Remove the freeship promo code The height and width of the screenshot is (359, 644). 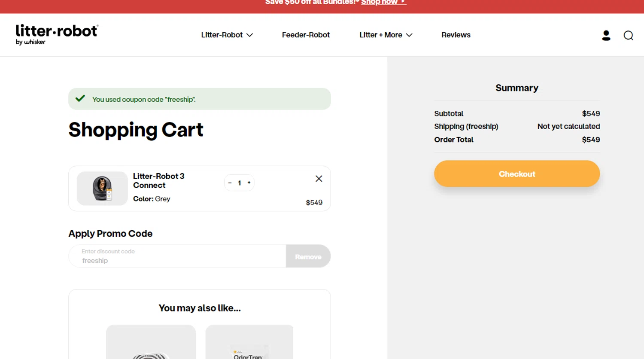click(308, 256)
